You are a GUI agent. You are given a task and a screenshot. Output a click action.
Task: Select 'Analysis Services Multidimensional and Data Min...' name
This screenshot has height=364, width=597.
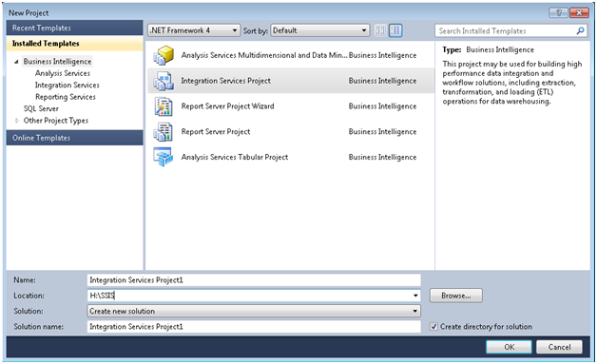click(x=264, y=55)
